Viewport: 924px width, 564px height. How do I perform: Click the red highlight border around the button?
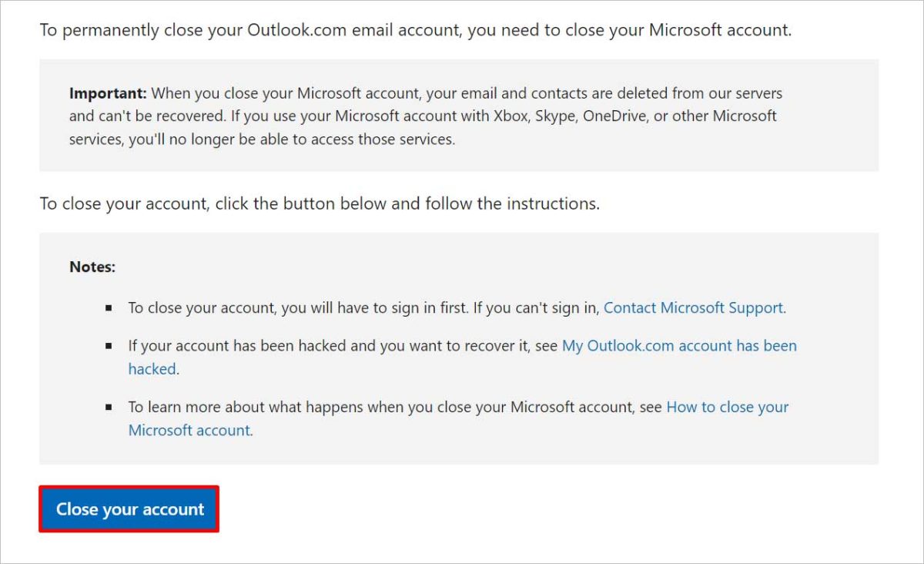click(x=128, y=488)
